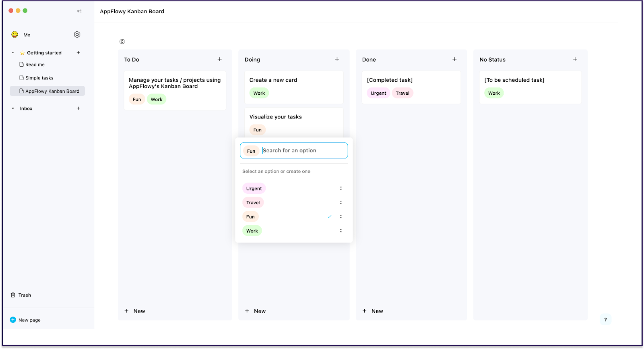This screenshot has width=644, height=349.
Task: Open the Manage your tasks card
Action: coord(175,90)
